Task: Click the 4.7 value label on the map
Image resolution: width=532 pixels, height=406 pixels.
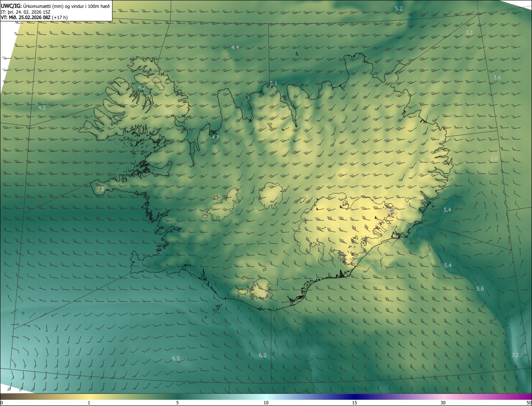Action: pos(215,137)
